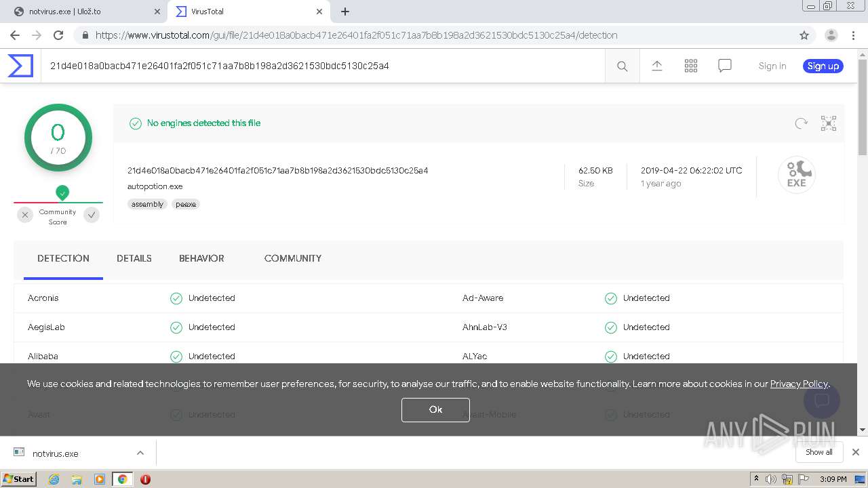
Task: Click the taskbar clock 3:09 PM
Action: pyautogui.click(x=833, y=479)
